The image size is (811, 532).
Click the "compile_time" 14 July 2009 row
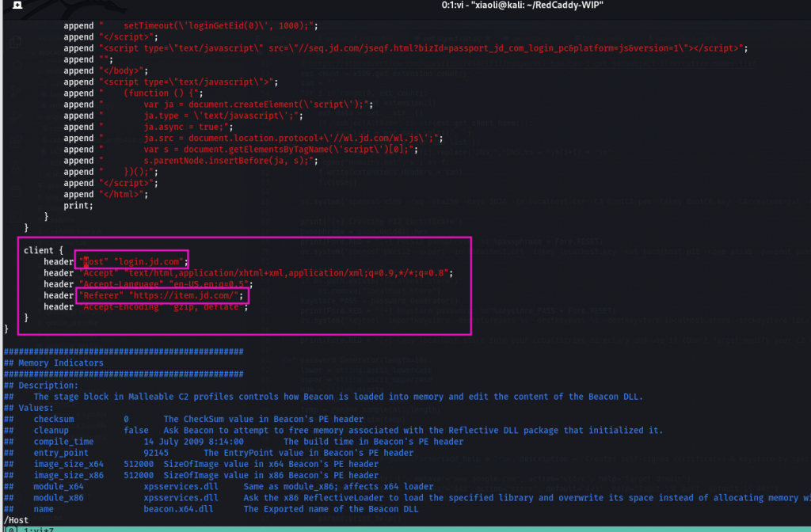(x=234, y=442)
